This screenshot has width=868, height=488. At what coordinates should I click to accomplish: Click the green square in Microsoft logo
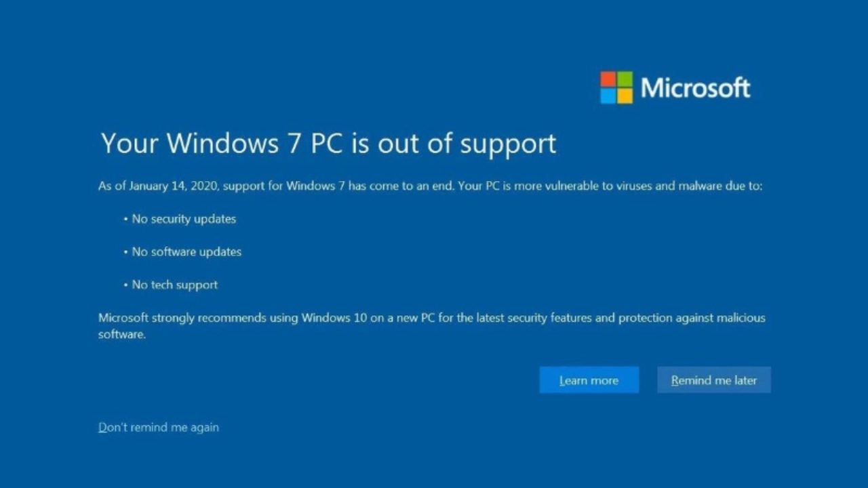[x=625, y=79]
